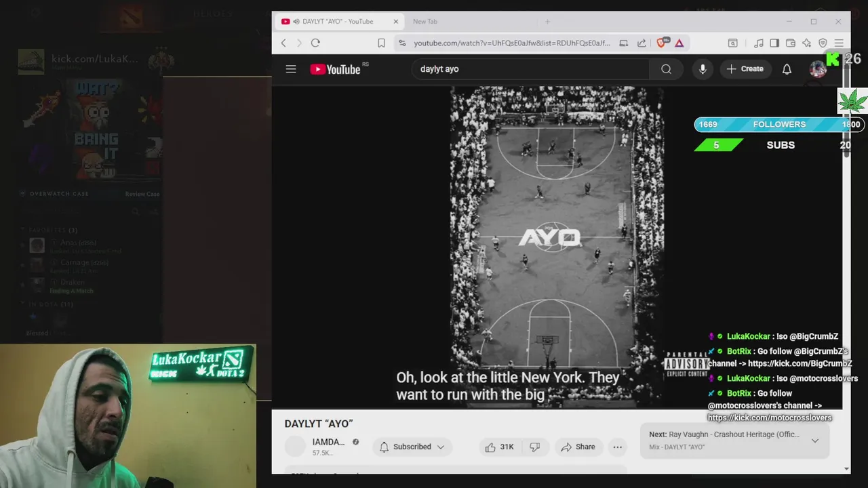This screenshot has height=488, width=868.
Task: Open more actions three-dot menu
Action: [x=617, y=447]
